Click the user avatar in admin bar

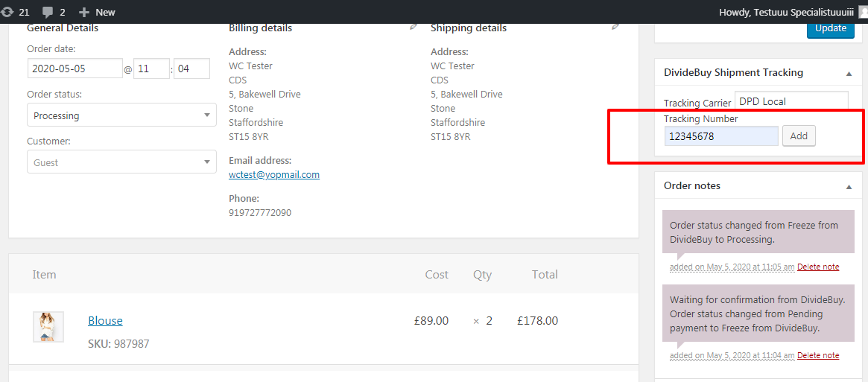click(x=863, y=12)
